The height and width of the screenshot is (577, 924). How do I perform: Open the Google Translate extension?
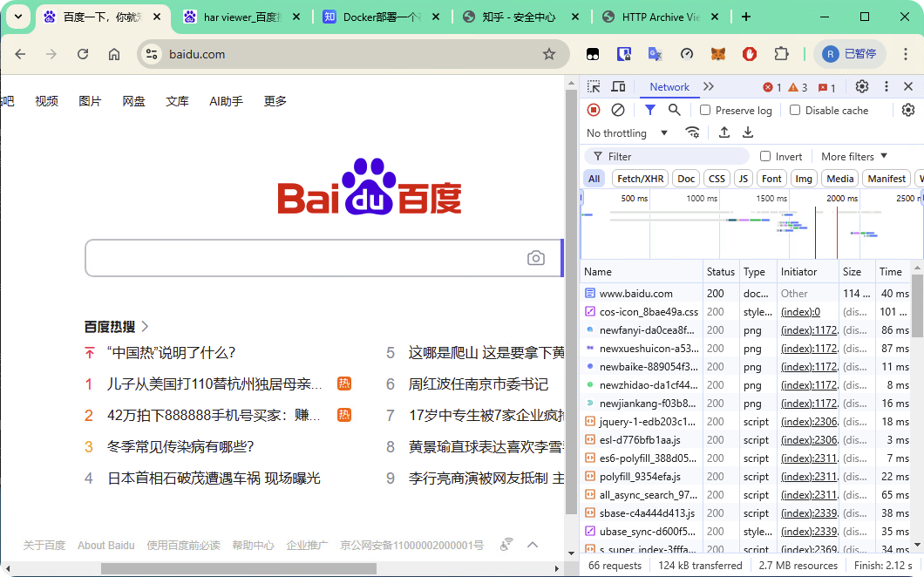tap(656, 54)
